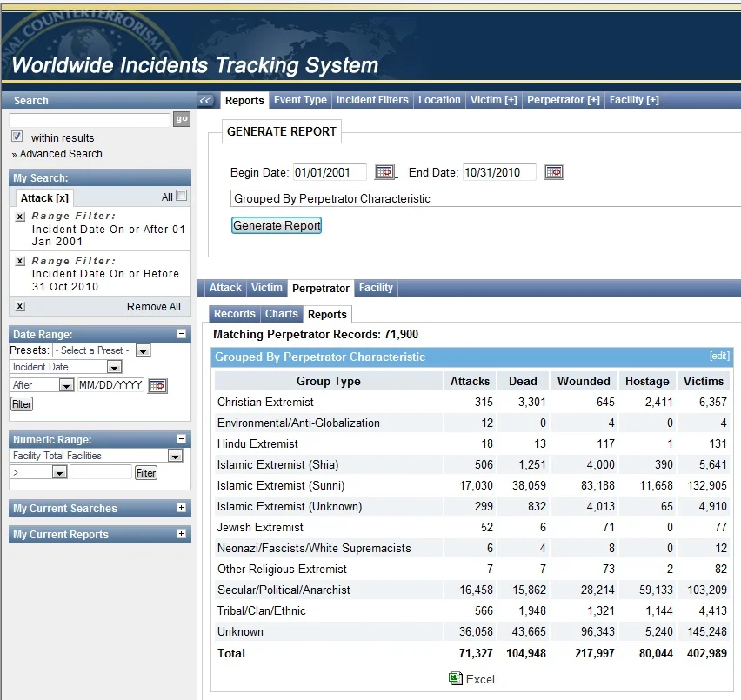Screen dimensions: 741x700
Task: Open the Begin Date calendar picker
Action: pos(384,172)
